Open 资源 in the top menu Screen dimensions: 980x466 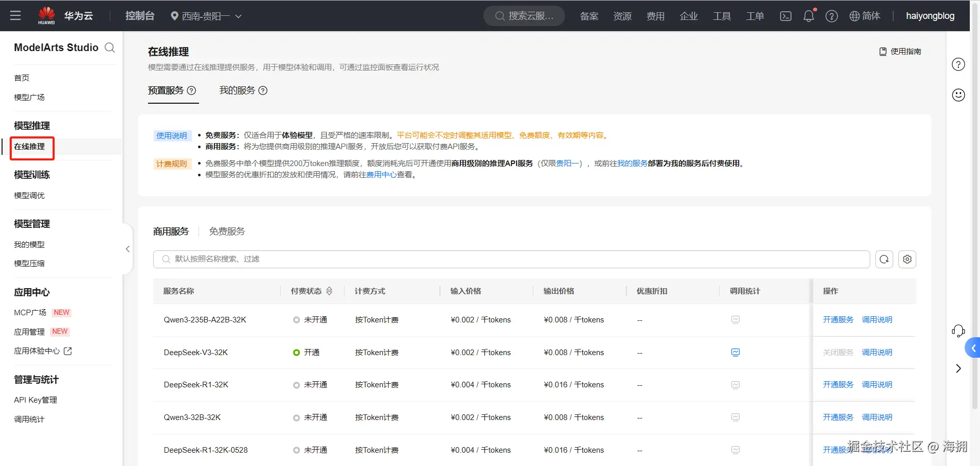pyautogui.click(x=622, y=16)
